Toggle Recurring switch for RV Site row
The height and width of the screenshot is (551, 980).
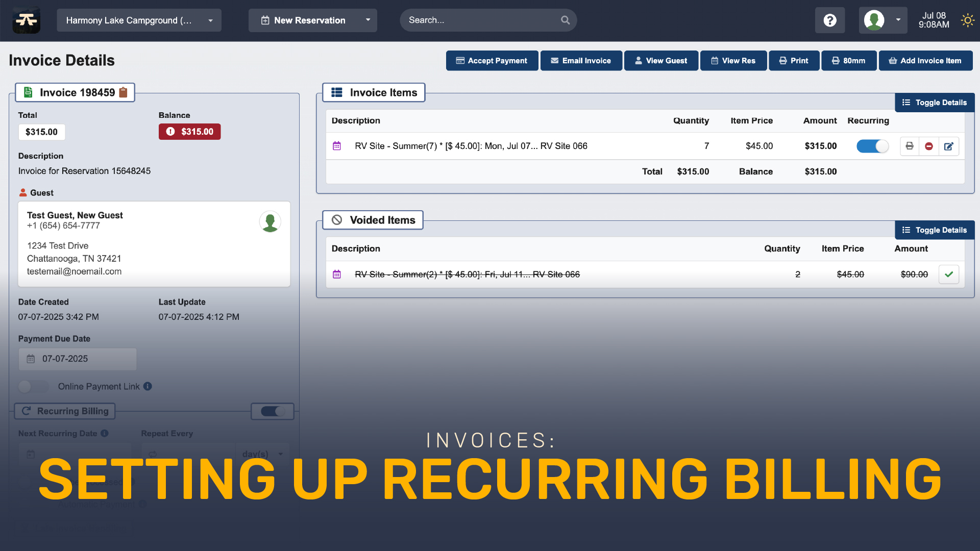coord(872,146)
